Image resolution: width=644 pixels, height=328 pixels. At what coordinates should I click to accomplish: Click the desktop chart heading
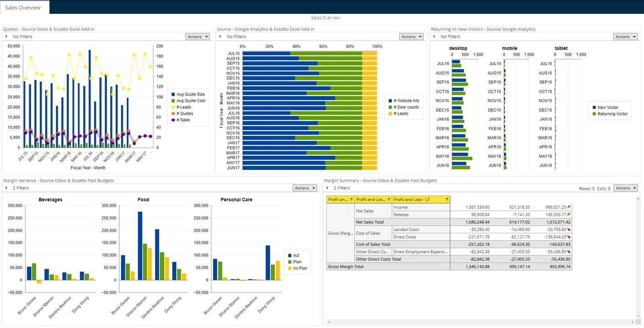click(458, 48)
